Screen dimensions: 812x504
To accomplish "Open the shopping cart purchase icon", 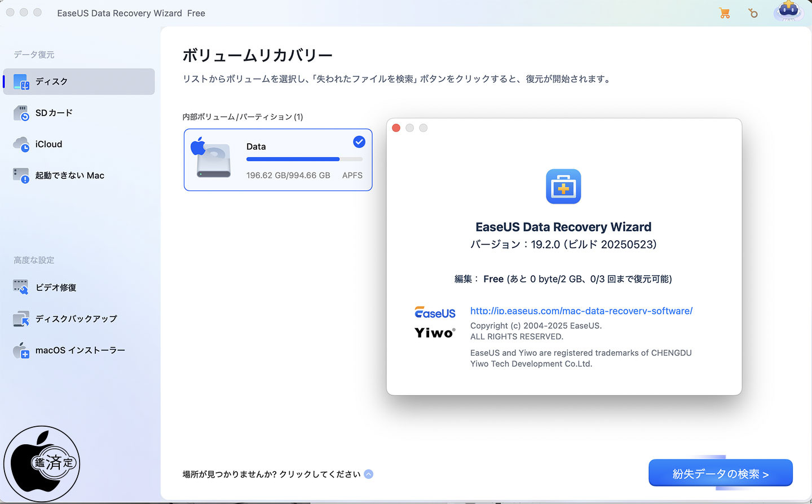I will pos(725,13).
